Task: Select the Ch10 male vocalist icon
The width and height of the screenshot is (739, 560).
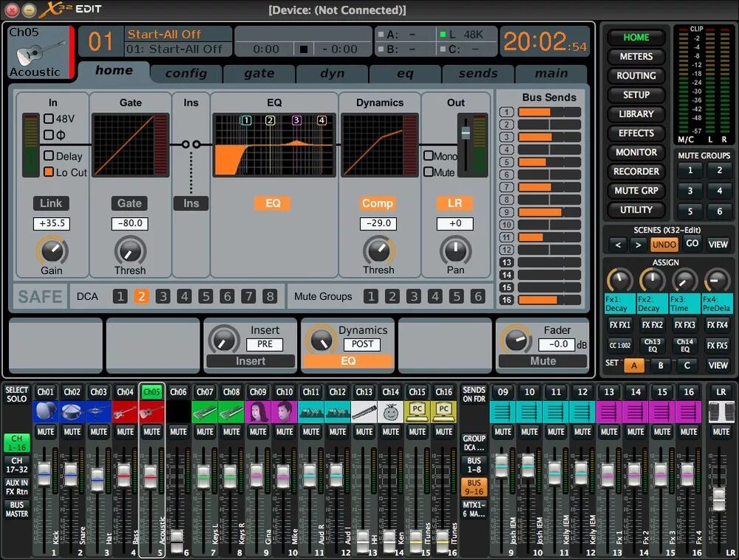Action: click(x=285, y=412)
